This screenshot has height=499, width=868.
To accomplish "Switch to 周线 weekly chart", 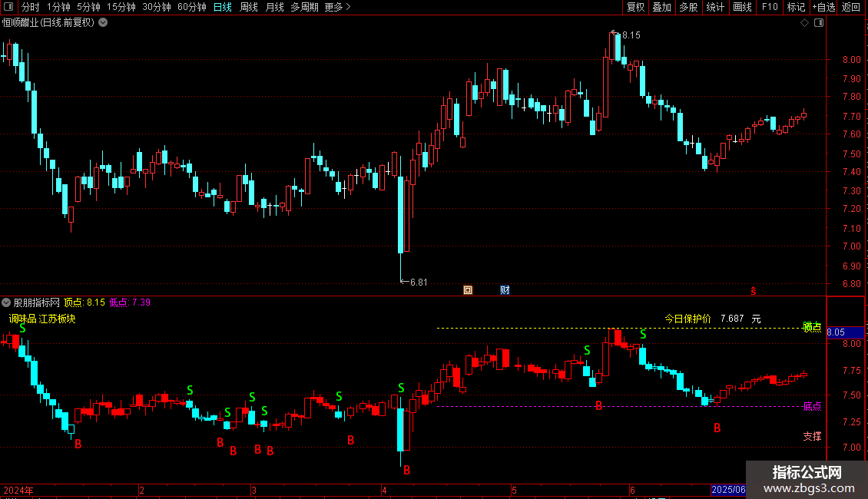I will click(249, 7).
